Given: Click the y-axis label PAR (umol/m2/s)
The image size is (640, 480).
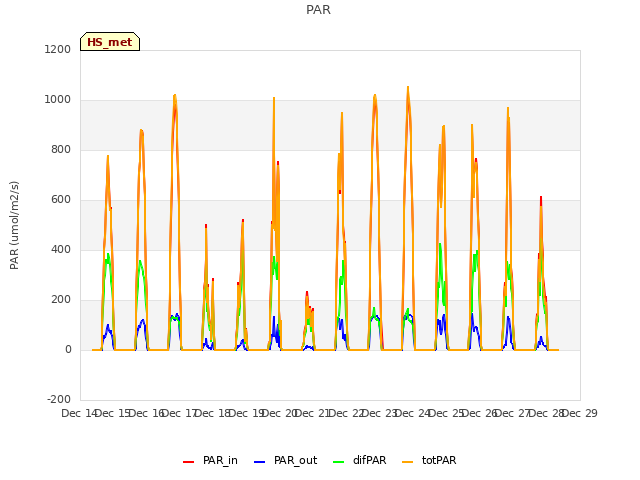Looking at the screenshot, I should click(14, 225).
